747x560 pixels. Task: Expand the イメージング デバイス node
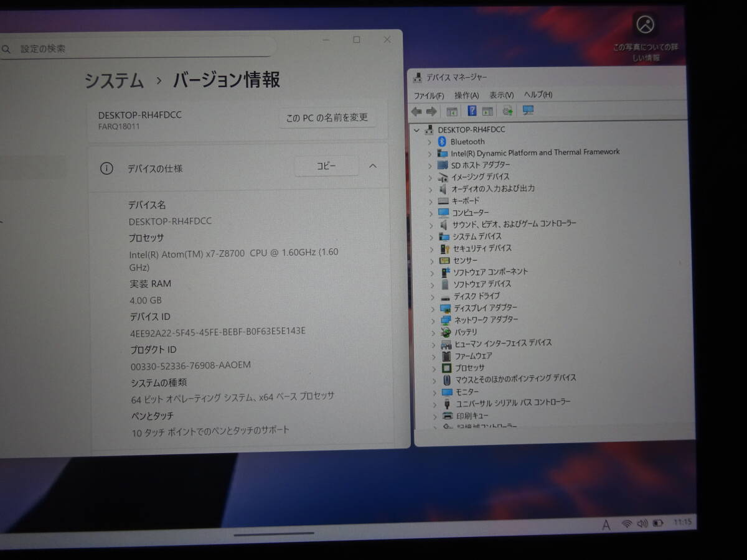pyautogui.click(x=430, y=177)
